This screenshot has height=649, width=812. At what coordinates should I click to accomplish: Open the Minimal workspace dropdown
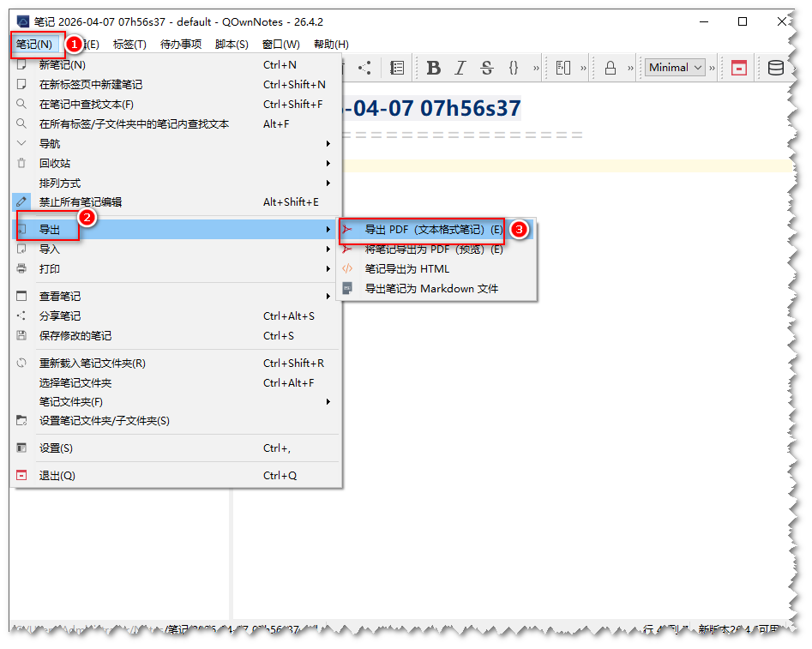675,68
